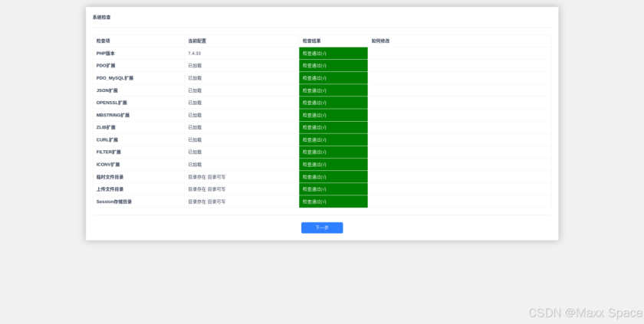Viewport: 644px width, 324px height.
Task: Select the 系统检查 page title
Action: point(101,17)
